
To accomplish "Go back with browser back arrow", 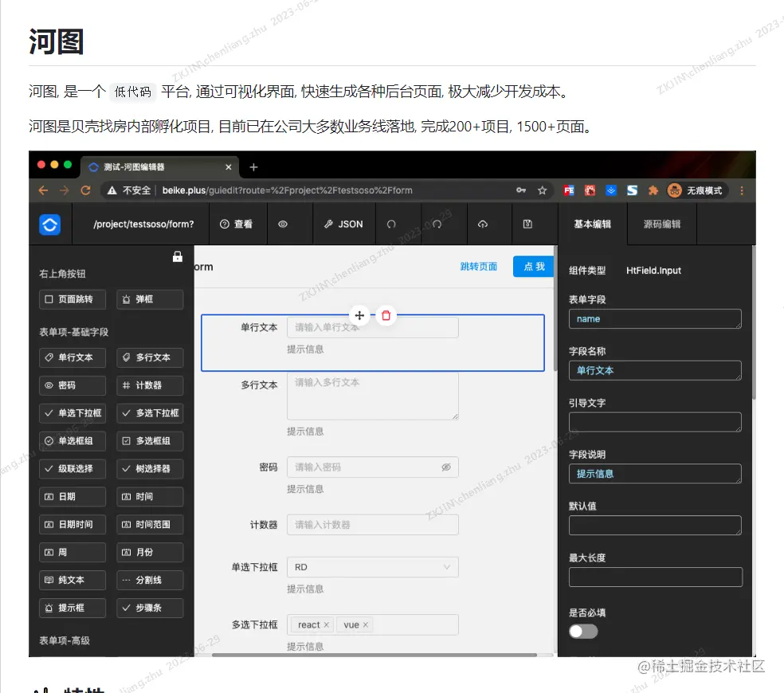I will tap(44, 190).
